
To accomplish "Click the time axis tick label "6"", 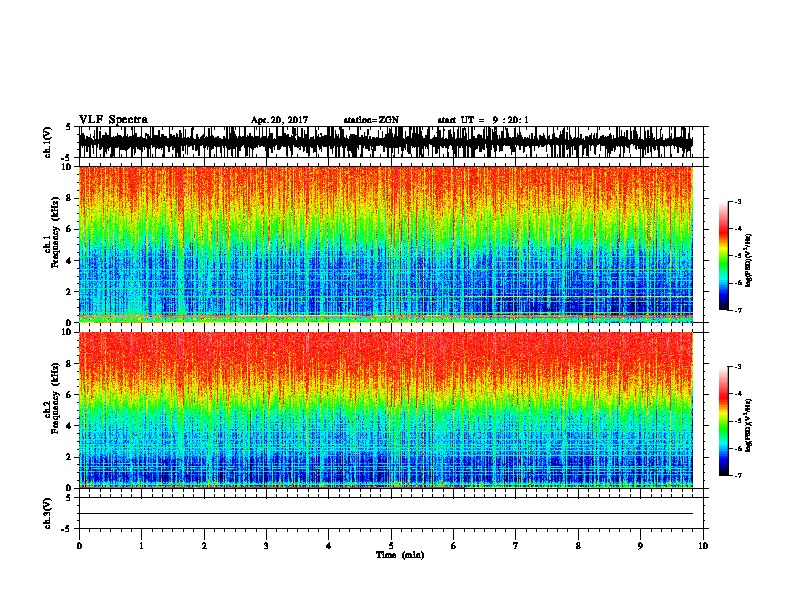I will 454,546.
